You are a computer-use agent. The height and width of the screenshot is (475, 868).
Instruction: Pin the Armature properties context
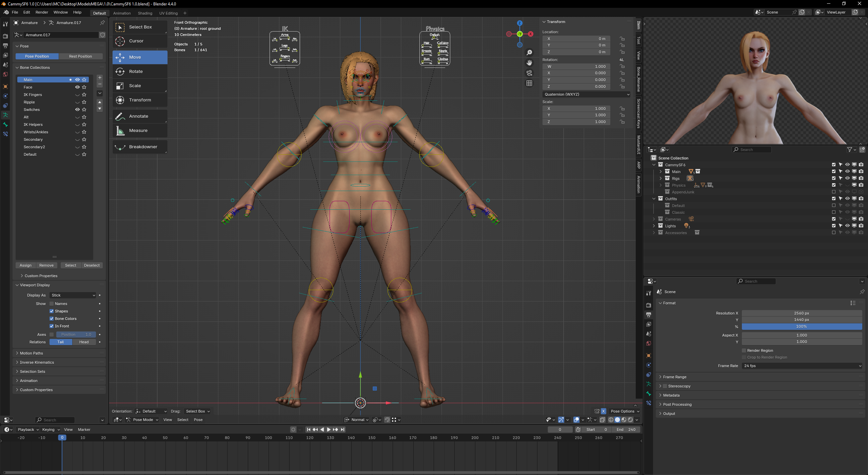click(x=102, y=23)
